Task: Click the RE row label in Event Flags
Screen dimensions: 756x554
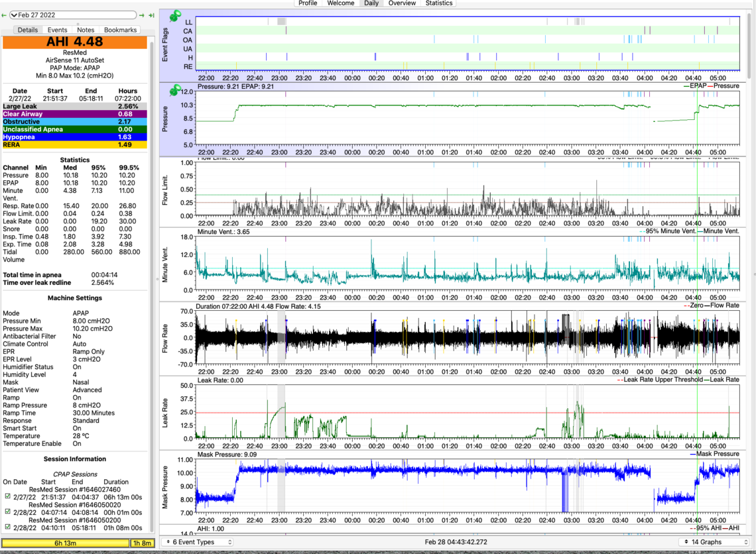Action: pos(188,67)
